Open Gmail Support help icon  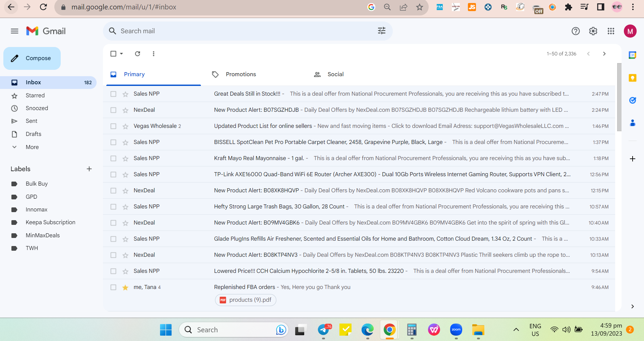(x=576, y=31)
